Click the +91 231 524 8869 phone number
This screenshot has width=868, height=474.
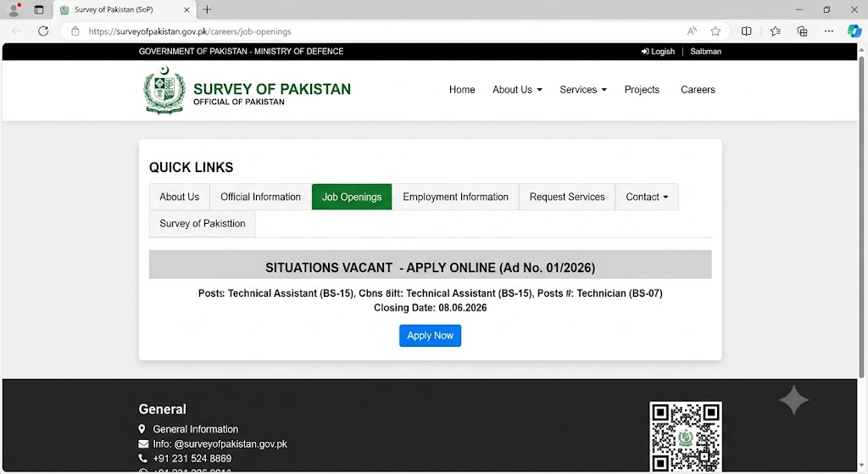(192, 459)
